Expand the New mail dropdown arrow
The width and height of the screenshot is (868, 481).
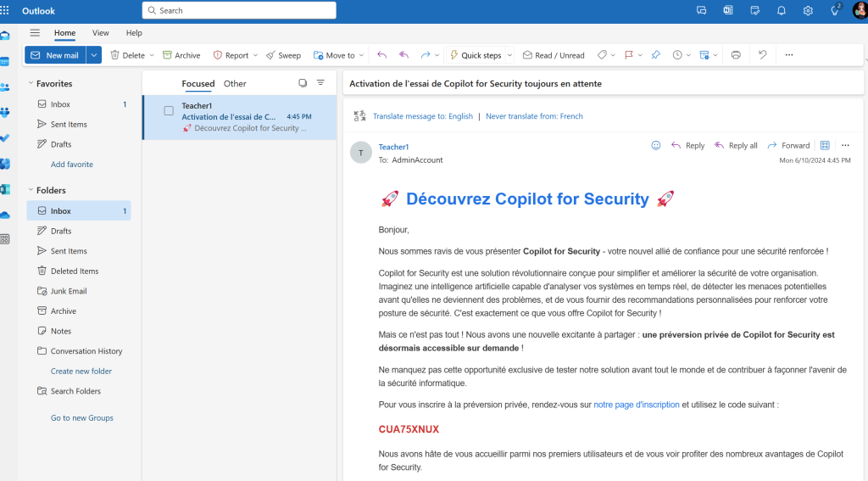pyautogui.click(x=94, y=55)
